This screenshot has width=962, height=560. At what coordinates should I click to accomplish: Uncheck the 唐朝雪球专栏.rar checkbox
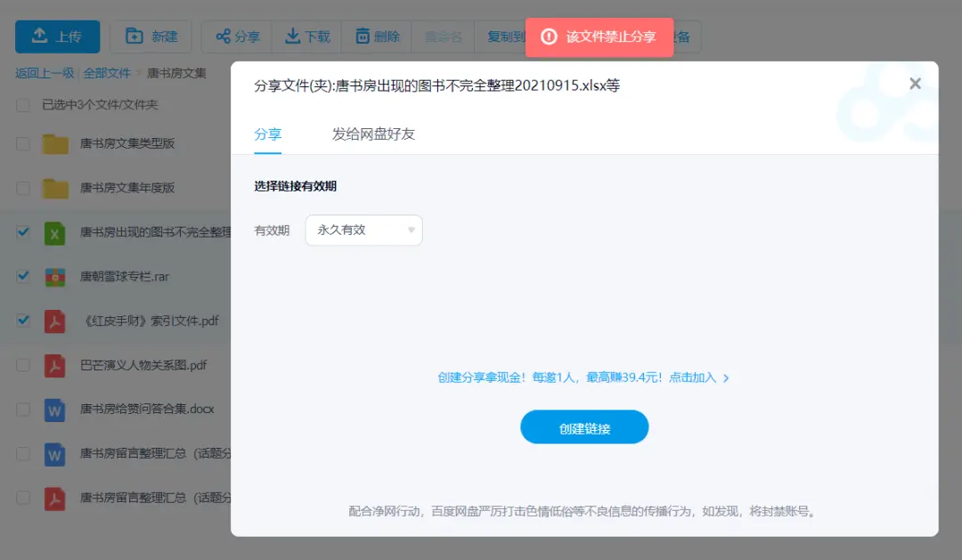tap(23, 276)
